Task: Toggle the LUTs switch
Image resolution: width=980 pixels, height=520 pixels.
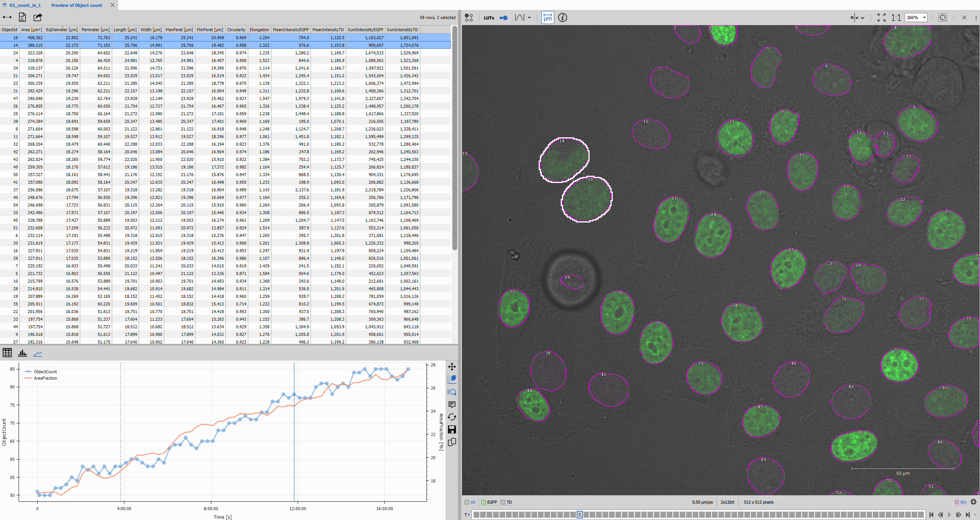Action: pyautogui.click(x=503, y=18)
